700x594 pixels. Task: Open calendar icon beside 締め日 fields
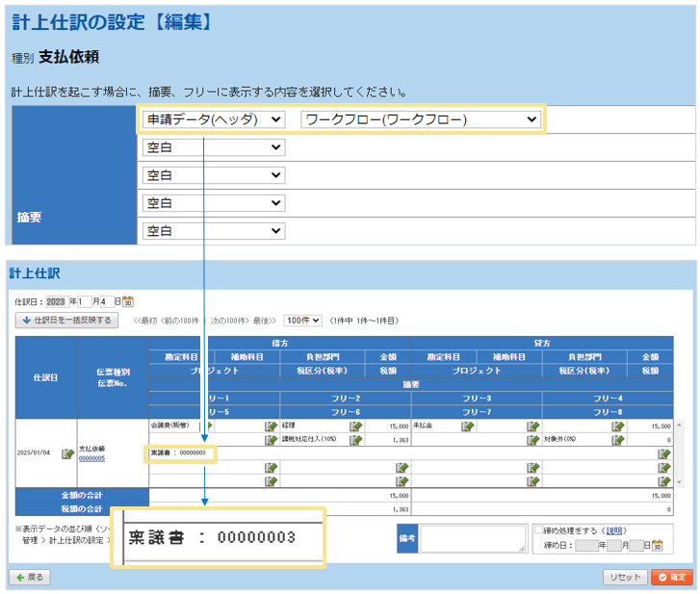click(658, 546)
